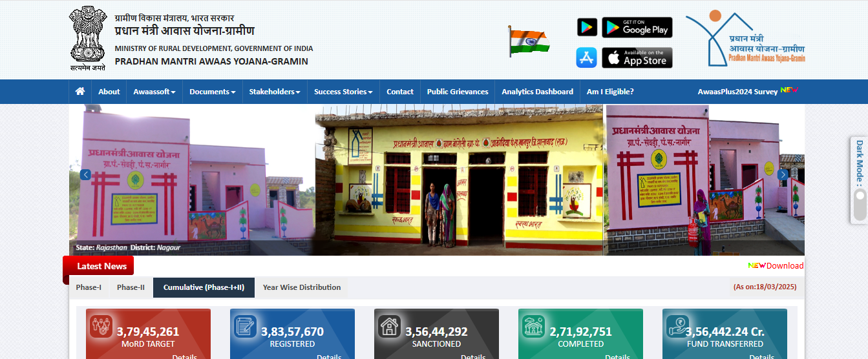Expand the Success Stories dropdown menu
Viewport: 868px width, 359px height.
pyautogui.click(x=343, y=92)
